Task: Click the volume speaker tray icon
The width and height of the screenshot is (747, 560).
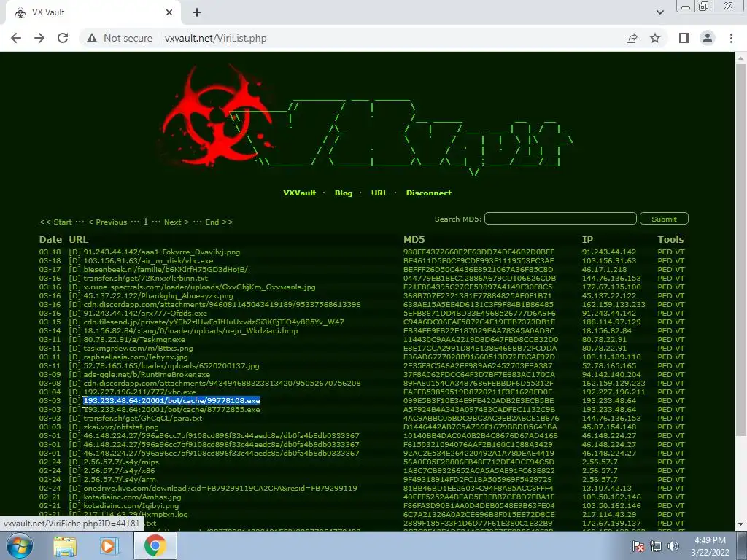Action: tap(673, 546)
